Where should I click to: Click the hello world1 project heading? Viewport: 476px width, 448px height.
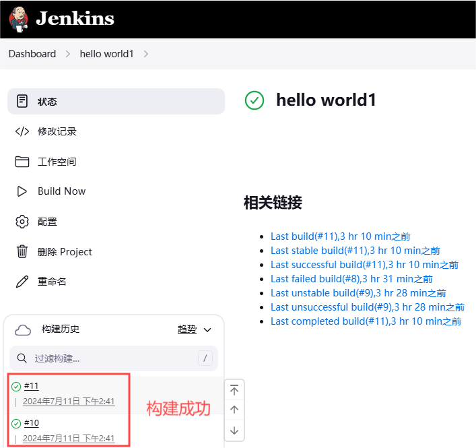pyautogui.click(x=326, y=100)
